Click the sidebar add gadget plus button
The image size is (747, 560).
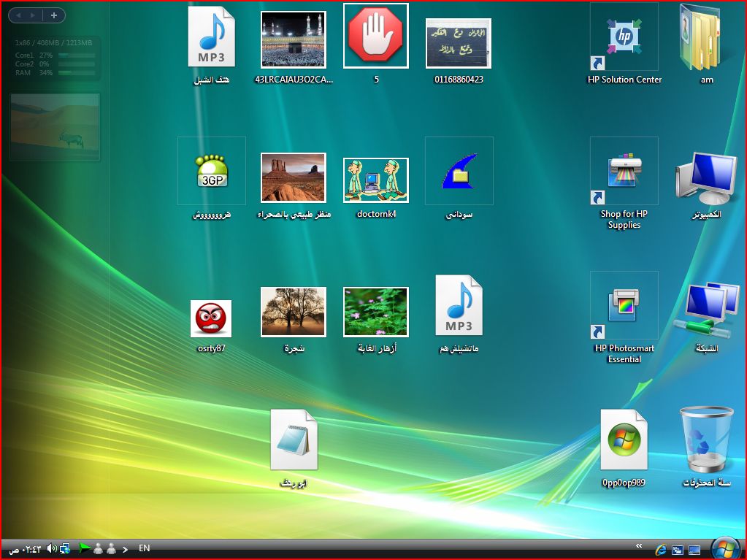(54, 15)
